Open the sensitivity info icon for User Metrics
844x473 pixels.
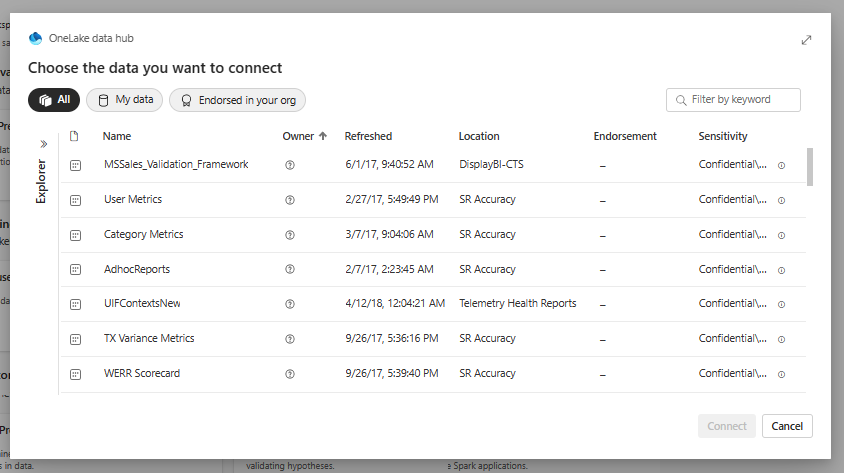(x=782, y=201)
